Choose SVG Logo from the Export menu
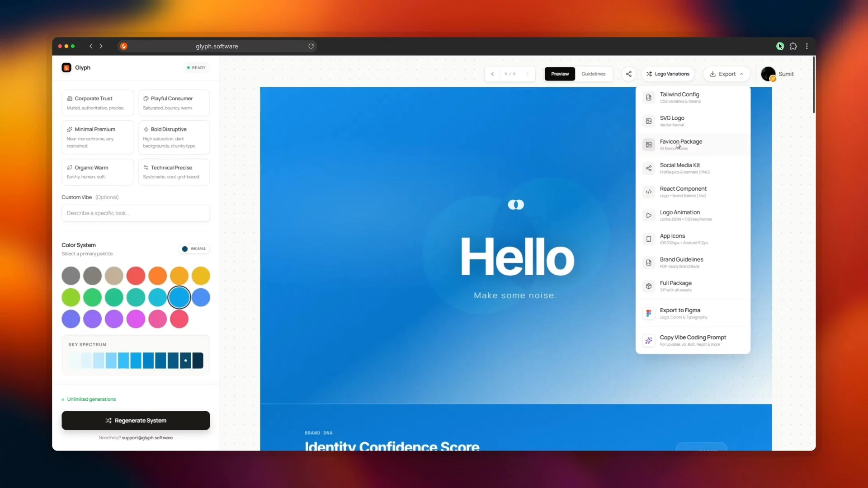Viewport: 868px width, 488px height. click(x=693, y=121)
